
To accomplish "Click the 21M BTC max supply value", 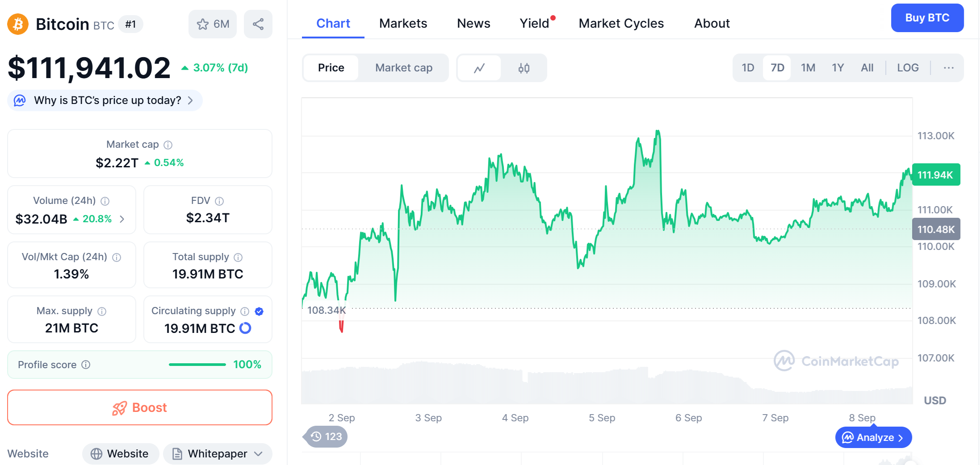I will point(71,328).
